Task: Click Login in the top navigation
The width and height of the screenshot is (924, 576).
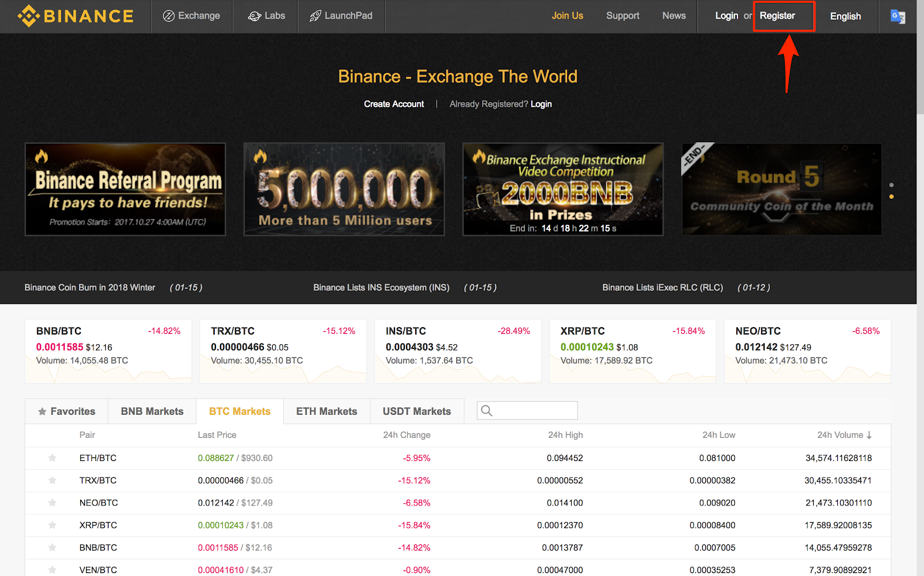Action: [726, 16]
